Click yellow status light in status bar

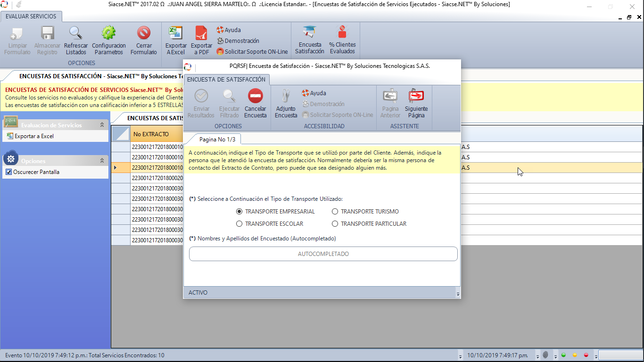(575, 355)
